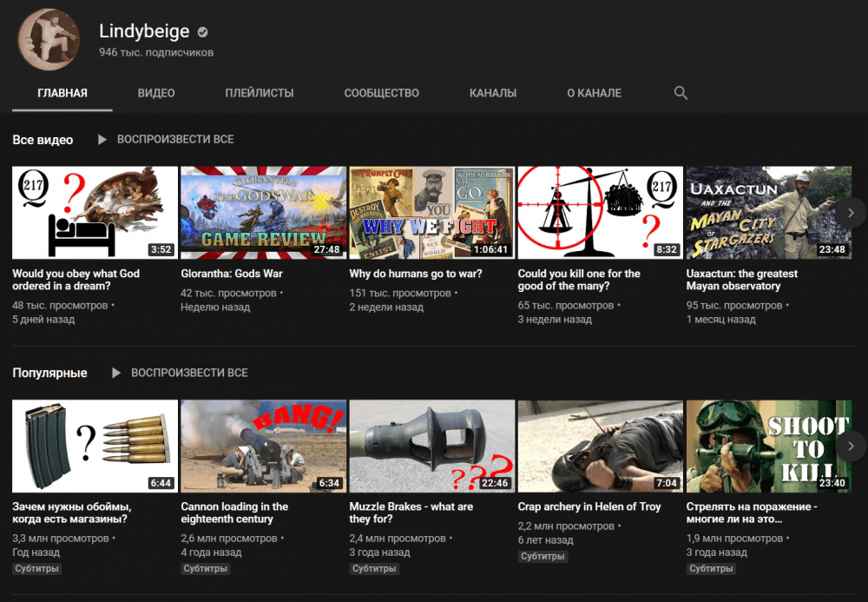Click the Cannon loading video thumbnail
868x602 pixels.
click(x=263, y=446)
